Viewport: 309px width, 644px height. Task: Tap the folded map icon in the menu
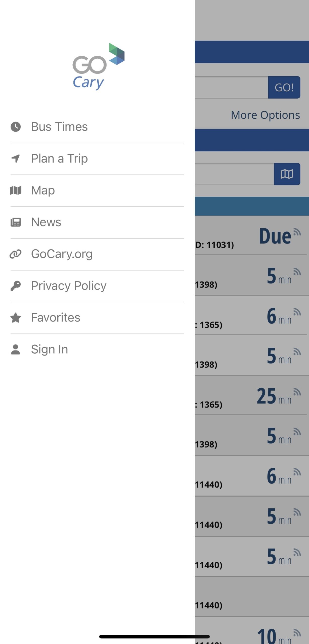pos(16,190)
